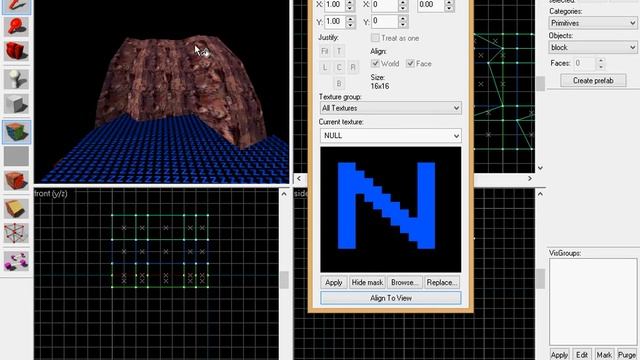Click the Fit justify button

click(324, 51)
